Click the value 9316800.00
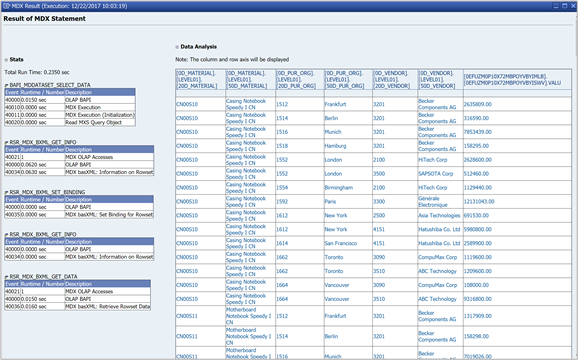This screenshot has width=578, height=360. tap(478, 299)
